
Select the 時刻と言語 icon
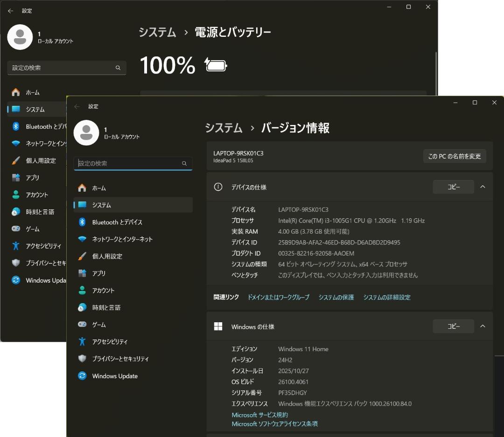82,307
